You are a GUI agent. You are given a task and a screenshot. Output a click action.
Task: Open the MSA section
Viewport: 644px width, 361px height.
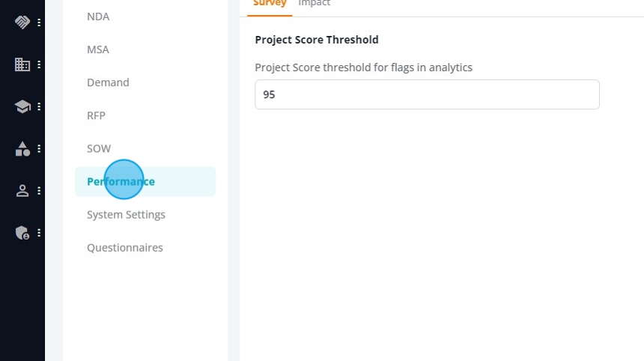point(98,49)
